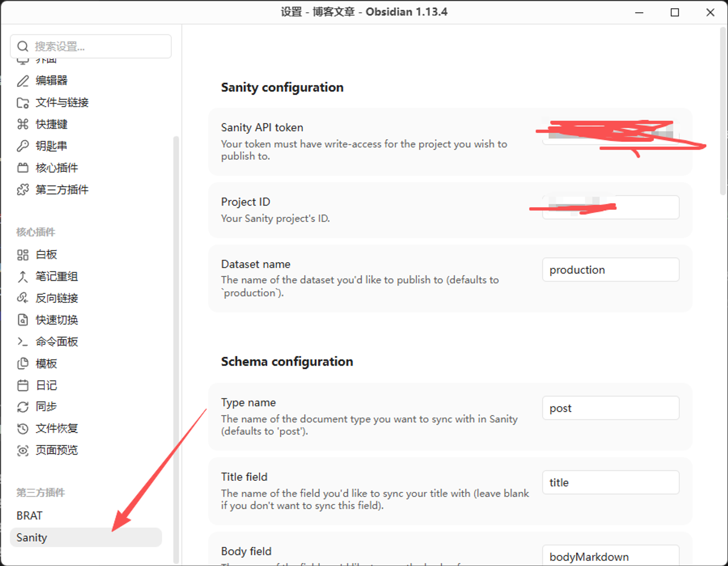Open the 白板 canvas grid icon

[x=23, y=255]
